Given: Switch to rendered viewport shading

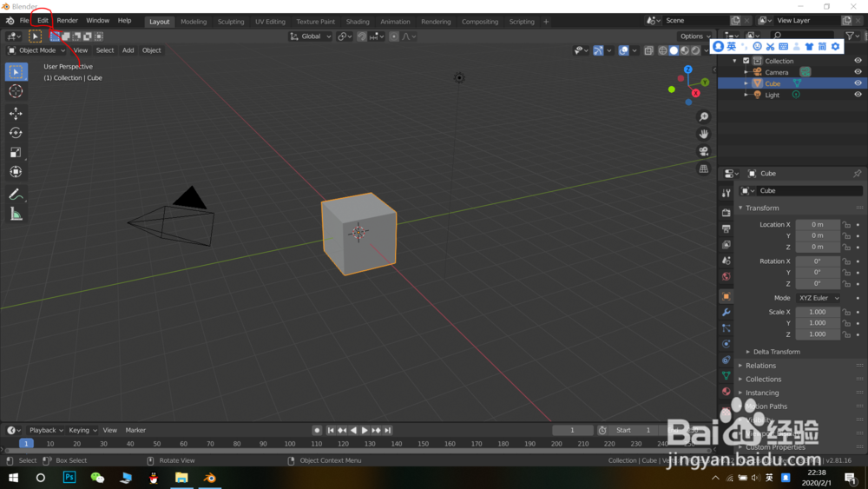Looking at the screenshot, I should click(695, 50).
